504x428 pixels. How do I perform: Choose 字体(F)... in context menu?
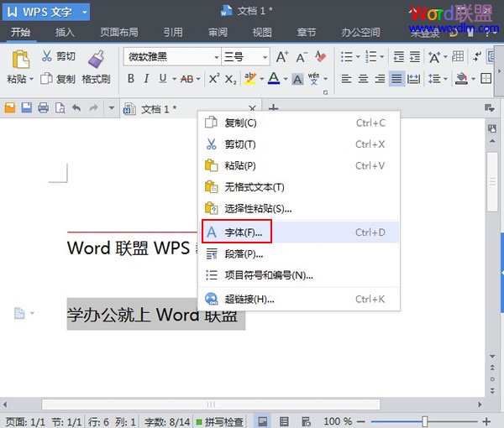[x=300, y=232]
